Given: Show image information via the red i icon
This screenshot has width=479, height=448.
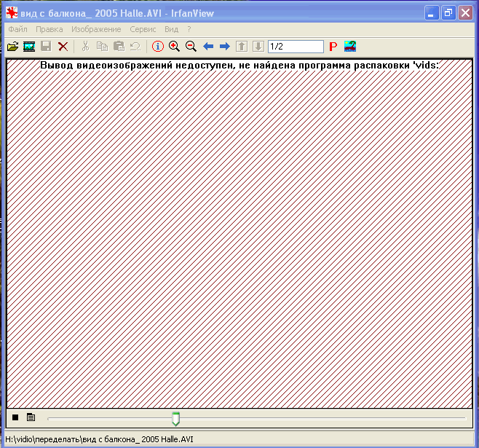Looking at the screenshot, I should pos(158,47).
